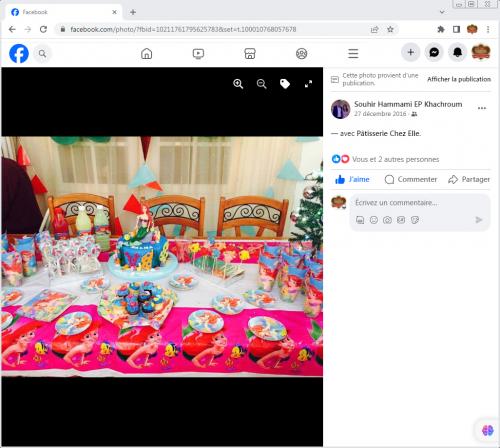Expand the tab search chevron

click(x=442, y=12)
